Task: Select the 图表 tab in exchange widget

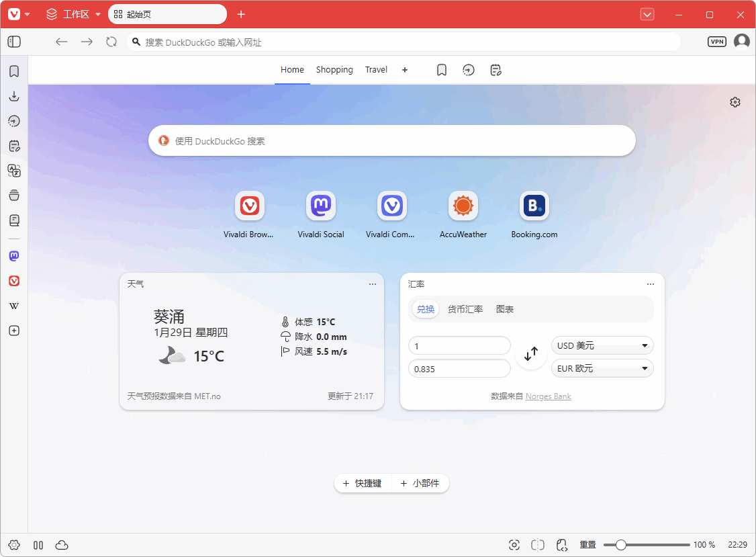Action: tap(505, 310)
